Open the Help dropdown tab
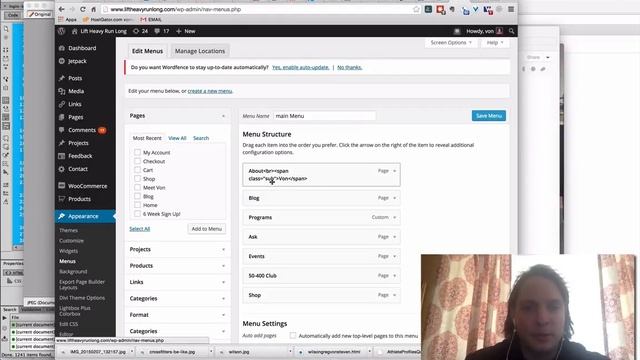This screenshot has height=360, width=640. [495, 42]
